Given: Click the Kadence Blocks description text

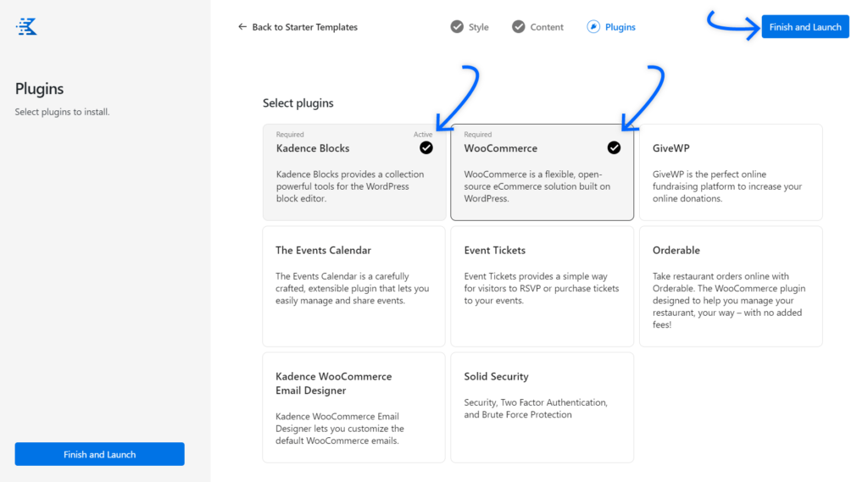Looking at the screenshot, I should 350,186.
